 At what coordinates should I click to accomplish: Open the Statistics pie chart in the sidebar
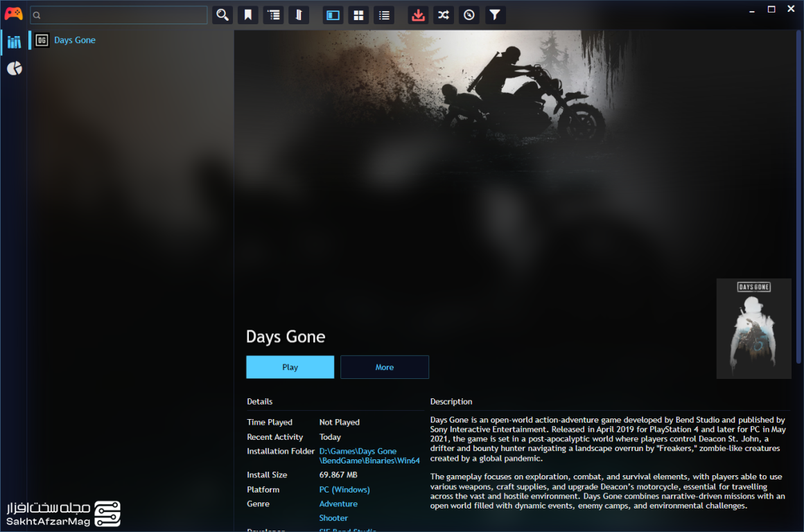[15, 68]
